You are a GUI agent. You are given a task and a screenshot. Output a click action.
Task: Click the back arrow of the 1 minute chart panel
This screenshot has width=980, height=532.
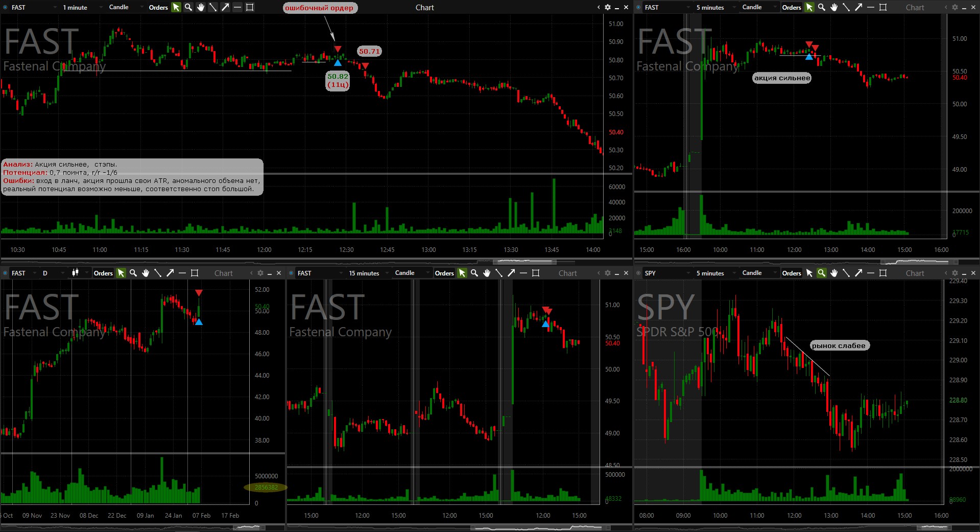[x=599, y=7]
